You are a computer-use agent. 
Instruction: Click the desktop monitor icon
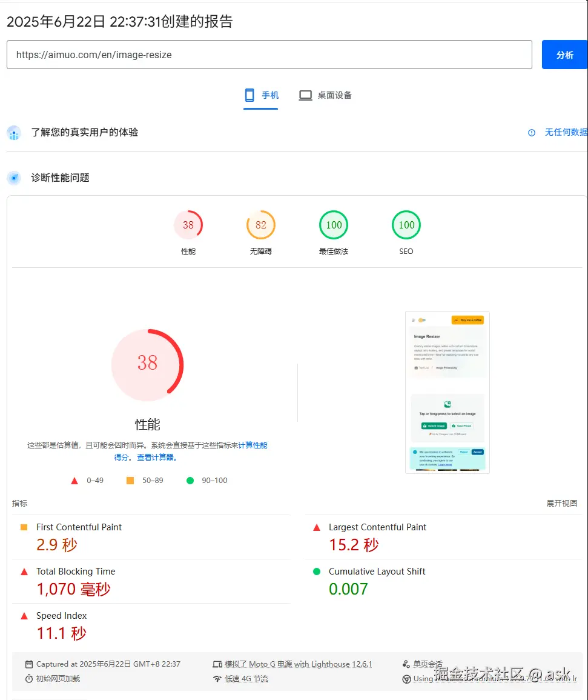pyautogui.click(x=305, y=95)
